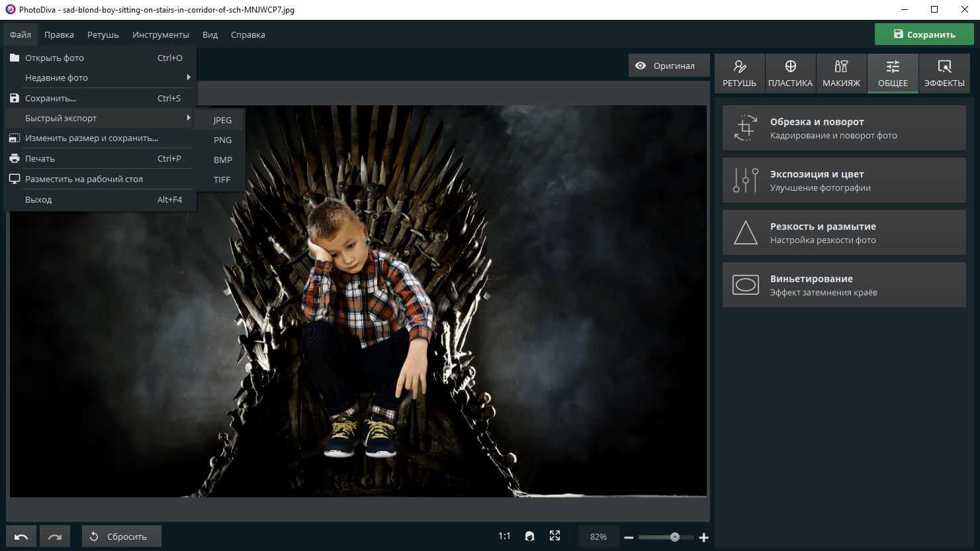Select Печать from the File menu
Image resolution: width=980 pixels, height=551 pixels.
40,158
